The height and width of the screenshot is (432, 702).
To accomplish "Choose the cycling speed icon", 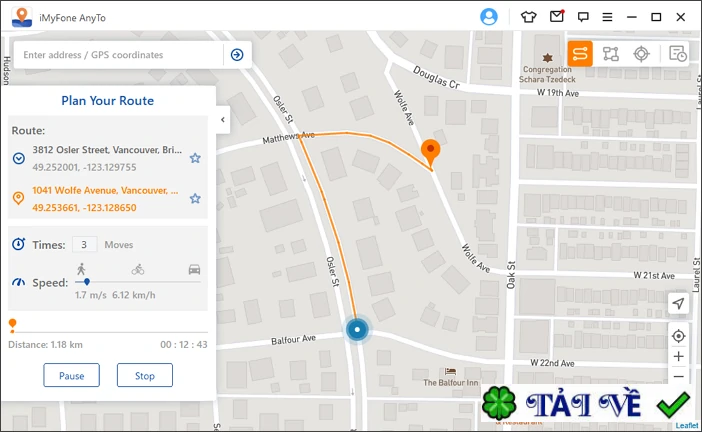I will click(138, 269).
